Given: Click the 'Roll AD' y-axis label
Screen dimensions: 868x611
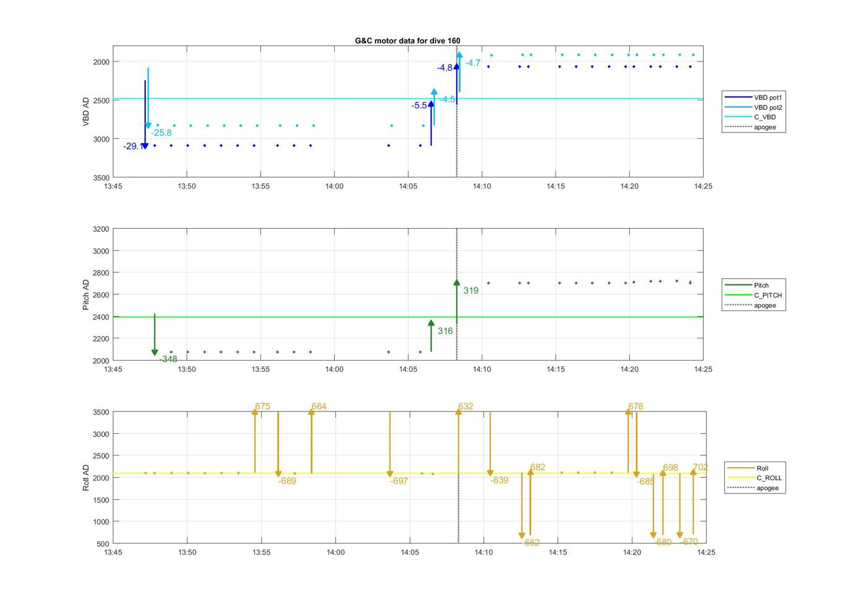Looking at the screenshot, I should tap(86, 478).
